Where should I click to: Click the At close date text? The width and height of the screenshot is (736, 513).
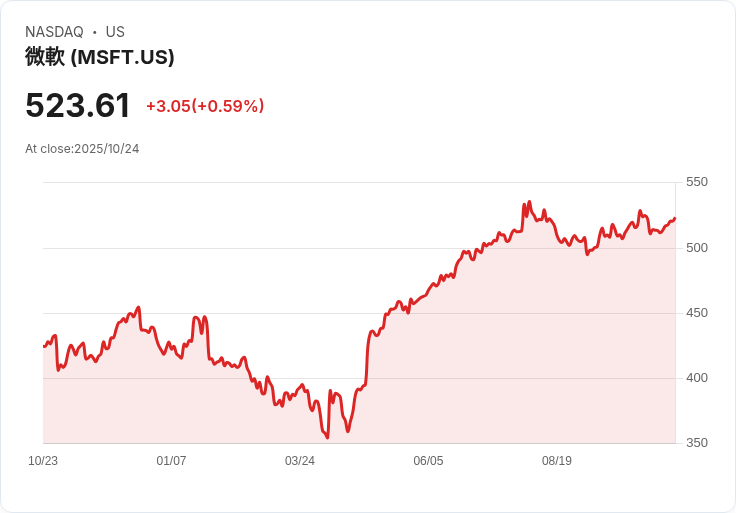pyautogui.click(x=82, y=149)
